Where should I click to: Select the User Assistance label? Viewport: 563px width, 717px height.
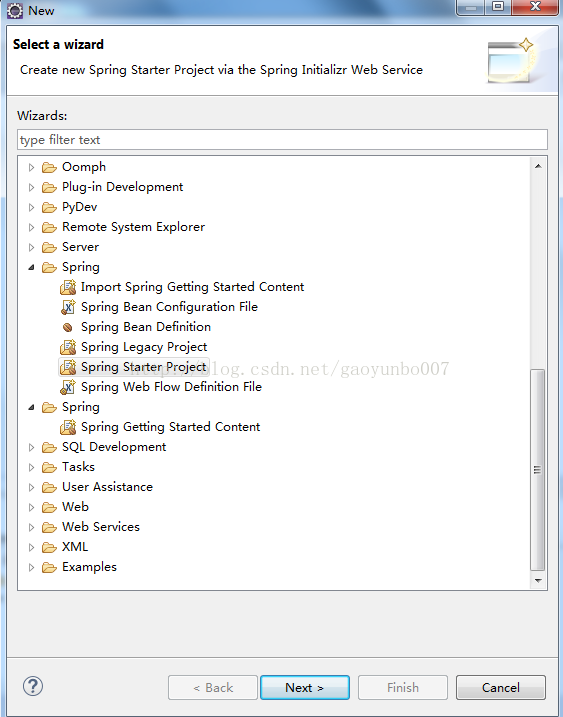pyautogui.click(x=107, y=487)
